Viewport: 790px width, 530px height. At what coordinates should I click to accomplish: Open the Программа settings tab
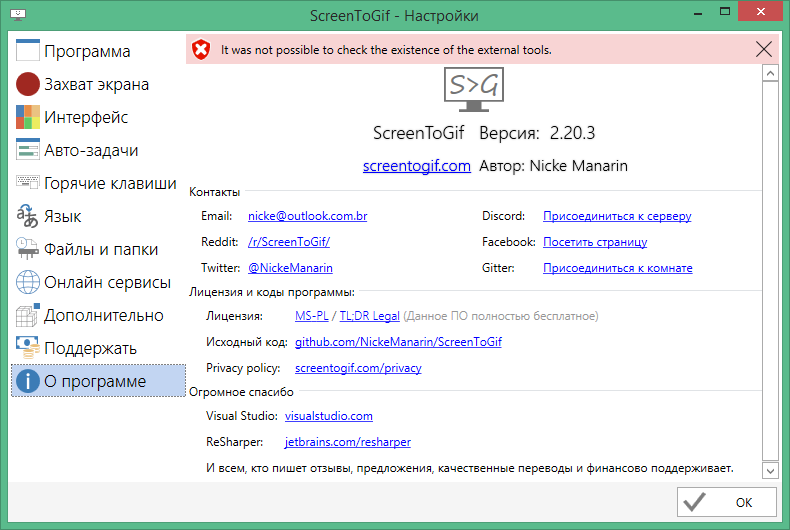click(x=98, y=51)
